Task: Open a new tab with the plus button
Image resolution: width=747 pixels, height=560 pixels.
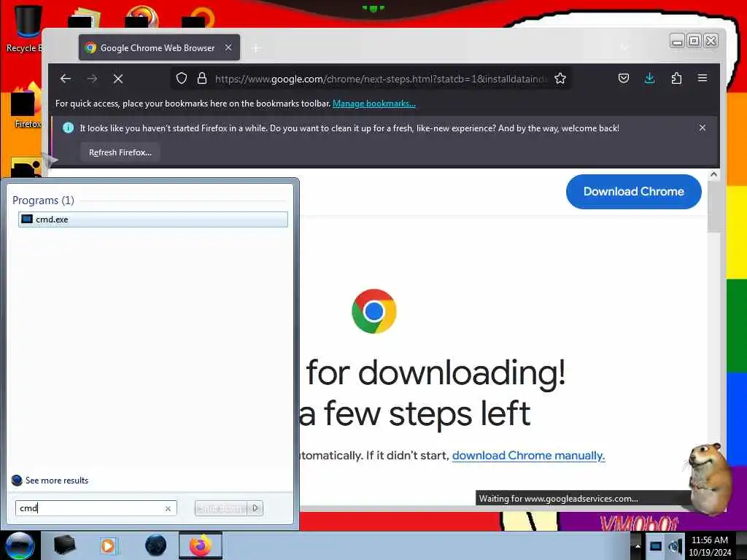Action: click(256, 48)
